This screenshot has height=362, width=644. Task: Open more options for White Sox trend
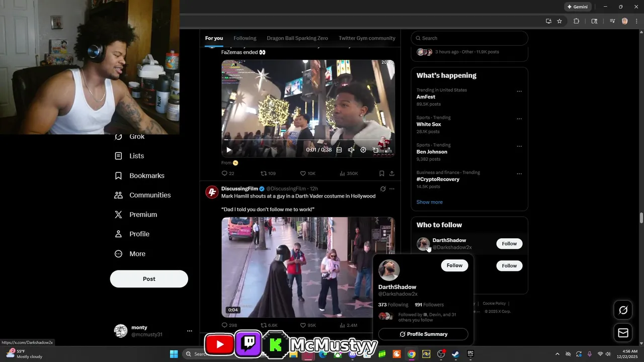[519, 119]
